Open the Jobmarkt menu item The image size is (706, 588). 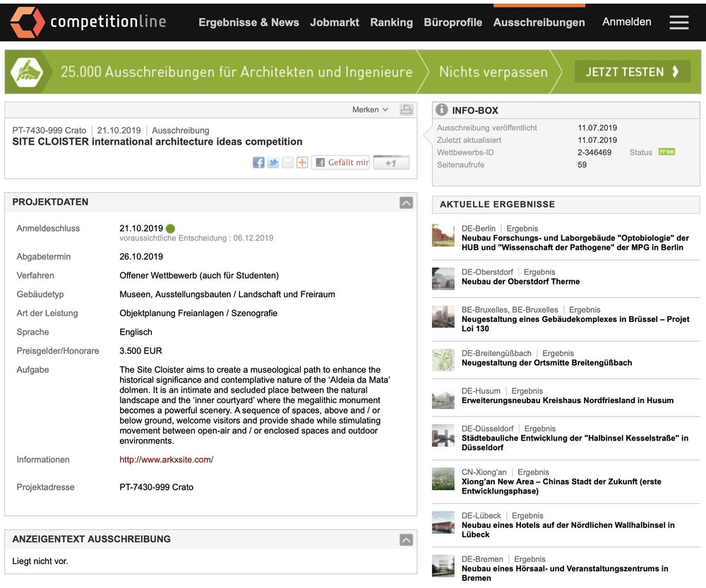click(x=335, y=22)
